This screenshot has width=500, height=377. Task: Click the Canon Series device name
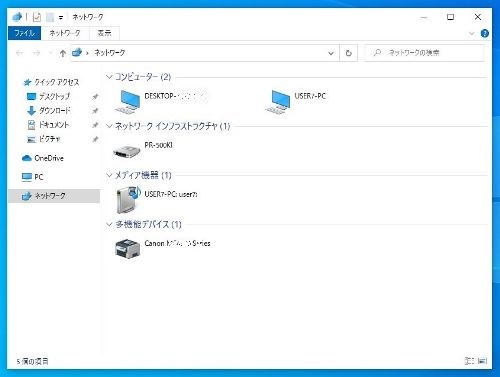point(178,243)
